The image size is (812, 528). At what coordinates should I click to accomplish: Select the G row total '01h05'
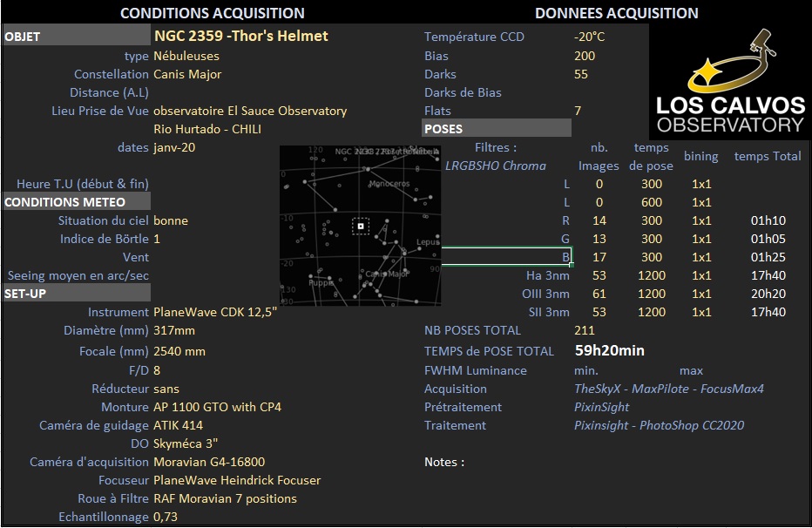[768, 239]
